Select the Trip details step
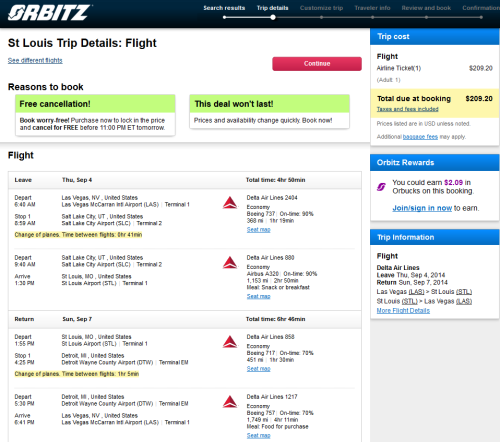The width and height of the screenshot is (500, 442). (x=272, y=8)
